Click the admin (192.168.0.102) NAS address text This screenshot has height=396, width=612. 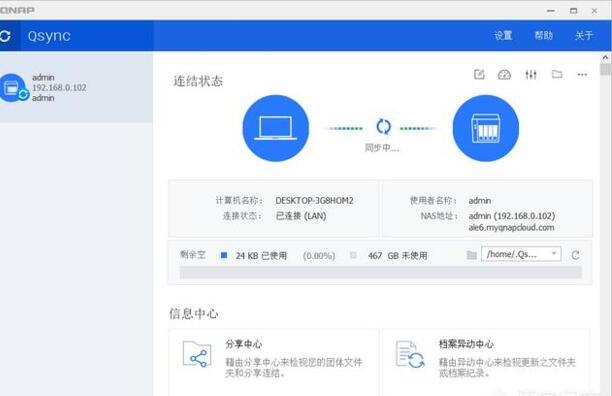[512, 216]
